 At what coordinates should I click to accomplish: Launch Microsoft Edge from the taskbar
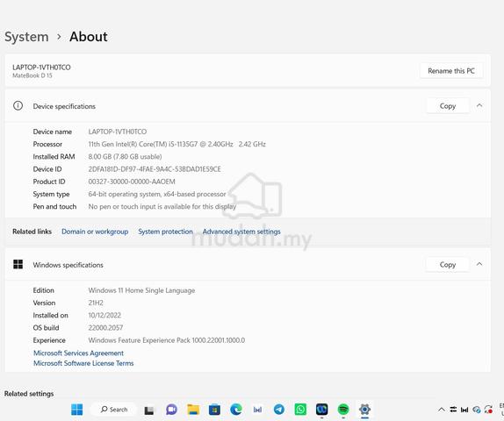pos(236,410)
